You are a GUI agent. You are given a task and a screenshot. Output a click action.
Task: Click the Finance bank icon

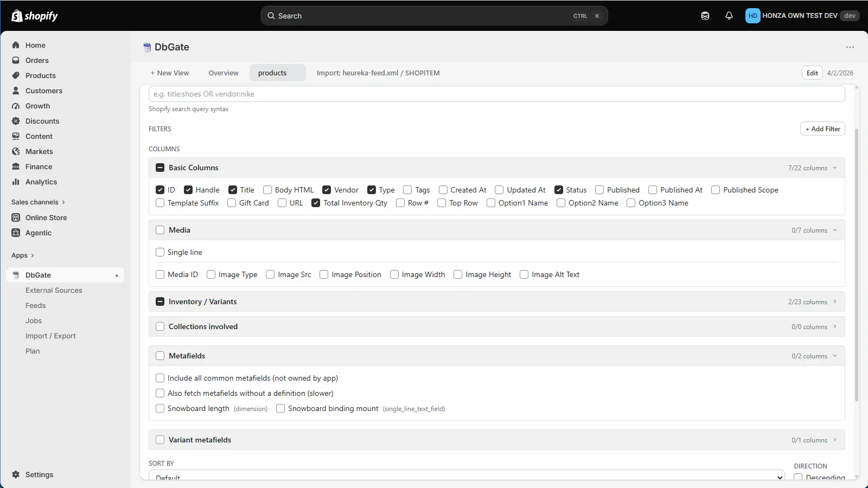(x=16, y=166)
